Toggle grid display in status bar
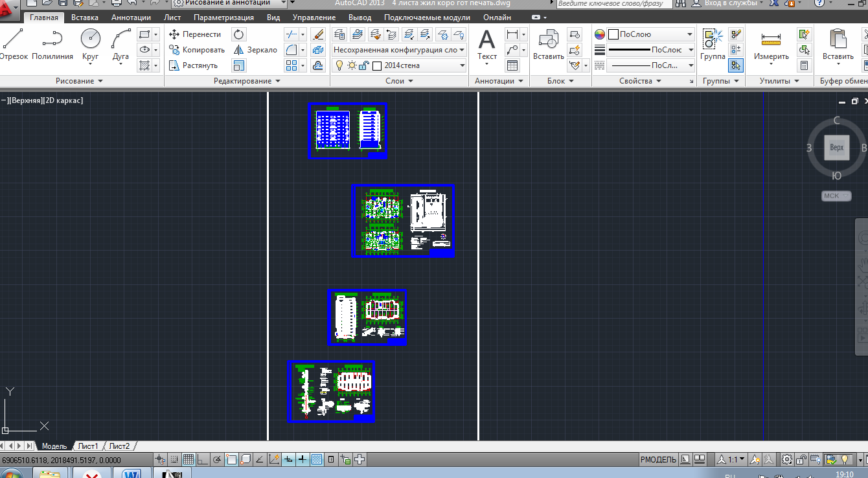Screen dimensions: 868x478 tap(188, 459)
